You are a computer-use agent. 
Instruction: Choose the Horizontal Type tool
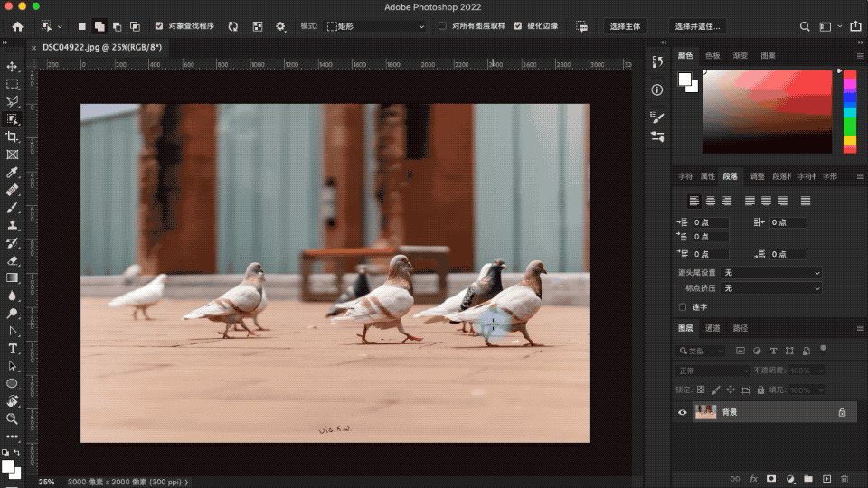[x=13, y=349]
